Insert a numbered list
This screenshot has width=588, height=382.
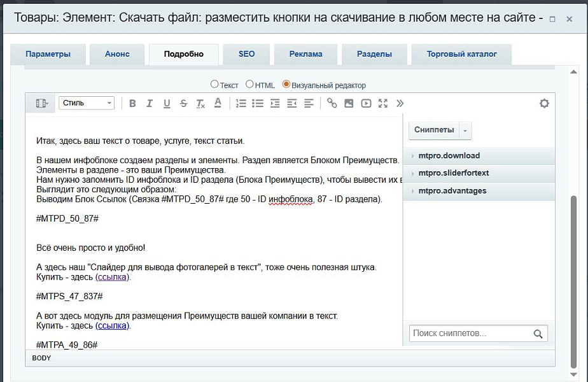click(x=241, y=103)
